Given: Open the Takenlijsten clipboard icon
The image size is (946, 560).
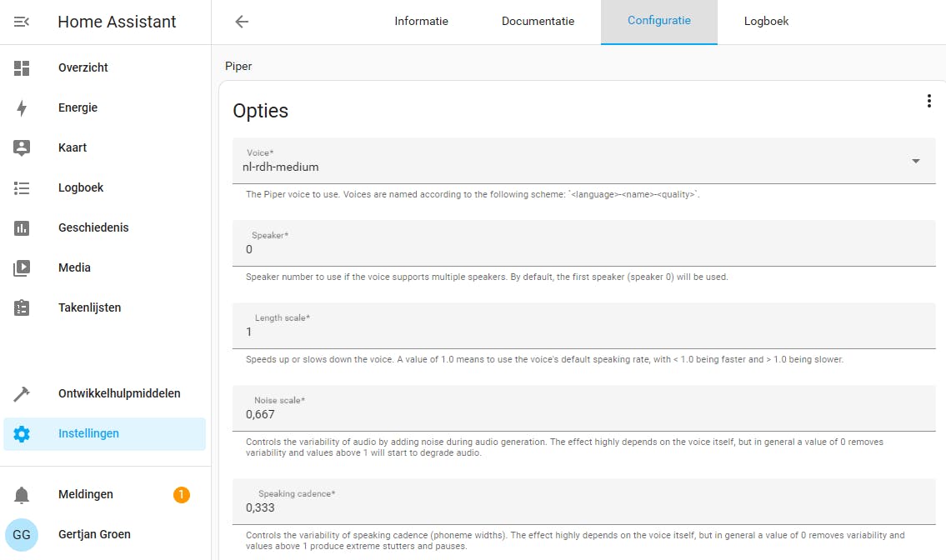Looking at the screenshot, I should [22, 307].
